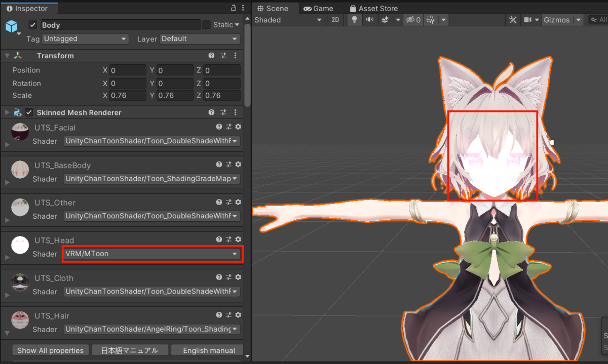
Task: Toggle scene lighting with the lightbulb icon
Action: click(355, 20)
